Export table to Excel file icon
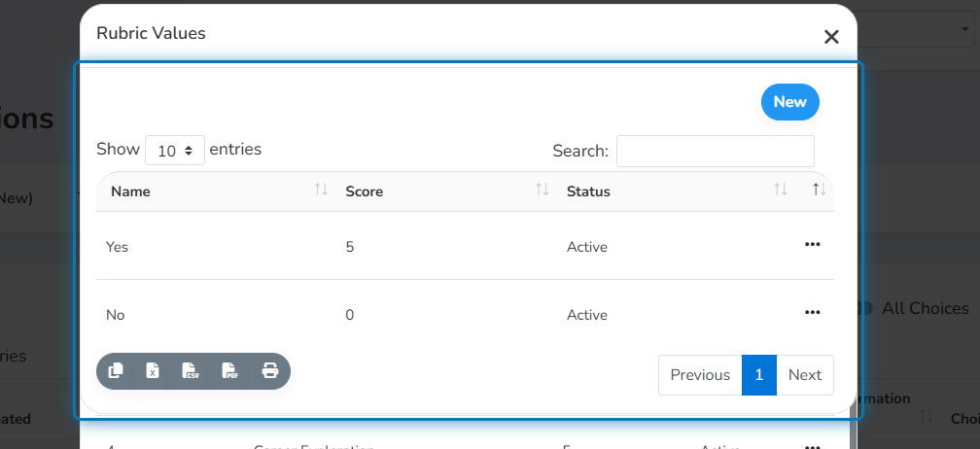This screenshot has height=449, width=980. (x=153, y=371)
